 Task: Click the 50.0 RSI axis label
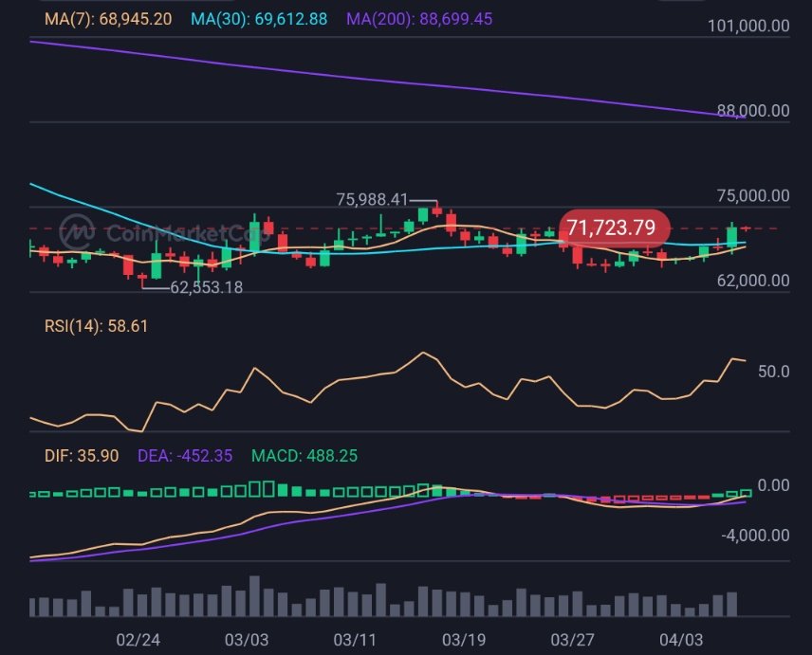774,372
